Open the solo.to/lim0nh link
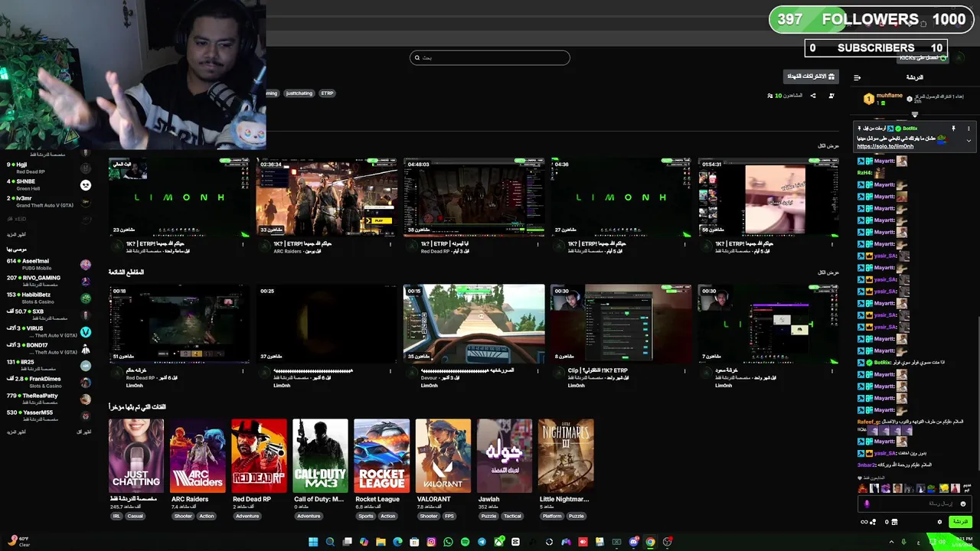The image size is (980, 551). pos(885,146)
